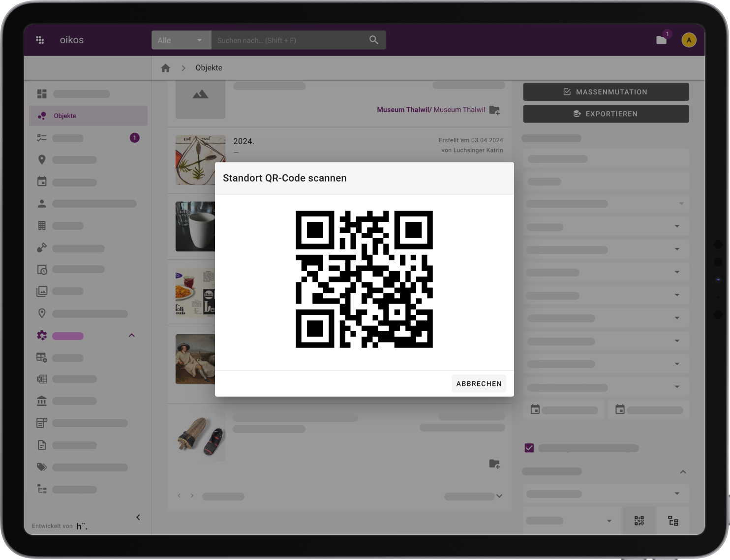Click the Objekte breadcrumb
730x560 pixels.
click(209, 68)
